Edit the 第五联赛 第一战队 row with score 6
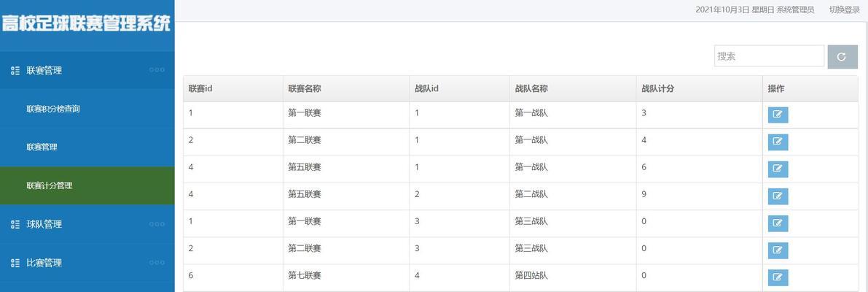Image resolution: width=868 pixels, height=292 pixels. pos(778,169)
